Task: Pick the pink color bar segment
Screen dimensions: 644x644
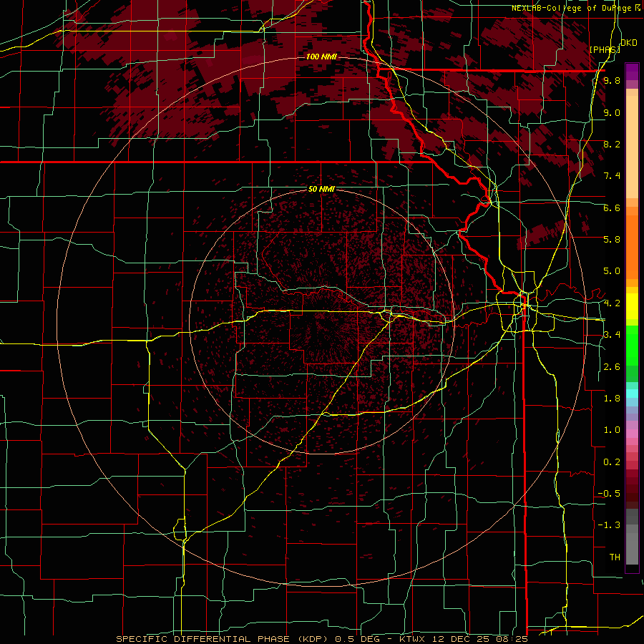Action: (632, 434)
